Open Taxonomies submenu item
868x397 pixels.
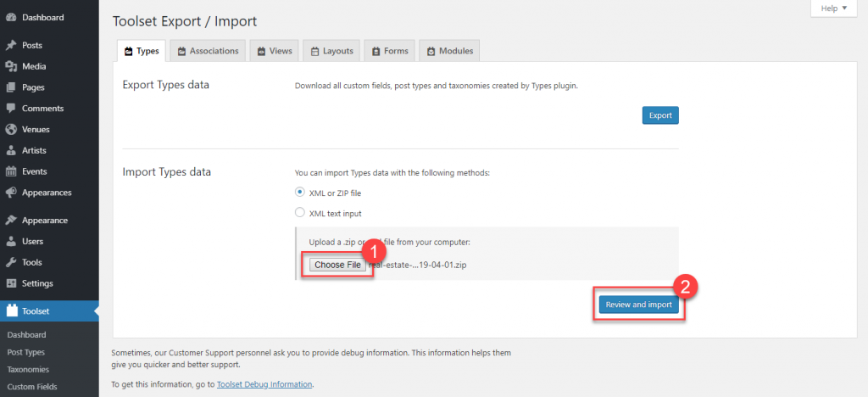[28, 369]
